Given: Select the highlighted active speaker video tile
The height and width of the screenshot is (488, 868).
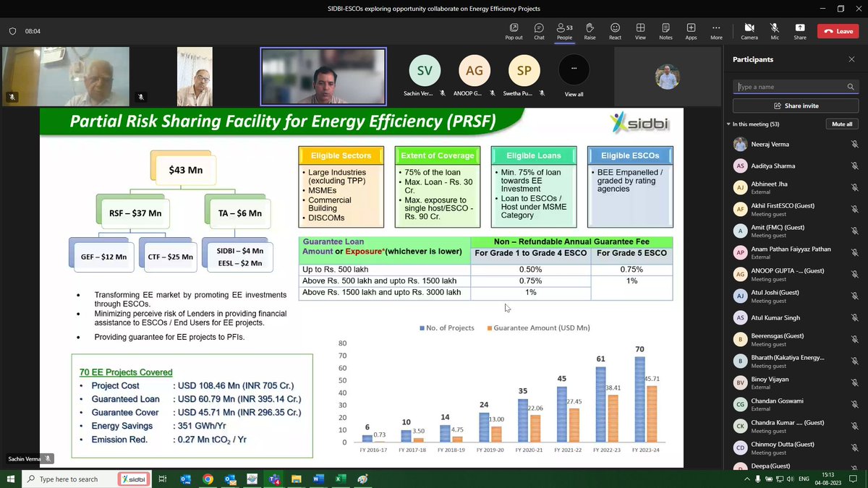Looking at the screenshot, I should point(323,77).
